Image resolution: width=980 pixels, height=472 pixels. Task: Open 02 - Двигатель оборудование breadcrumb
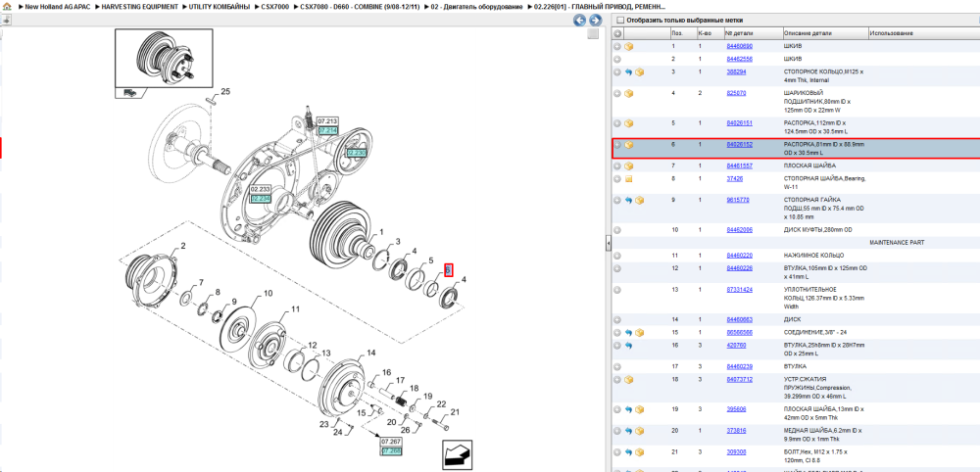(477, 6)
